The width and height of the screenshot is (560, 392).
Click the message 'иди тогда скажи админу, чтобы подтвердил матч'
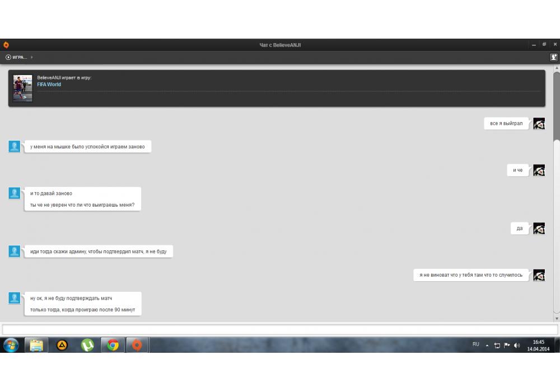98,251
